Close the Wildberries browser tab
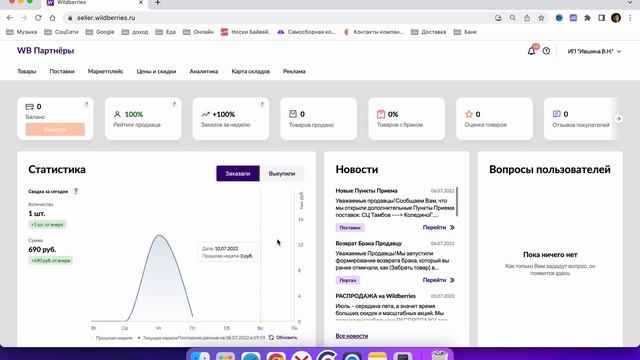This screenshot has width=640, height=360. pyautogui.click(x=141, y=2)
